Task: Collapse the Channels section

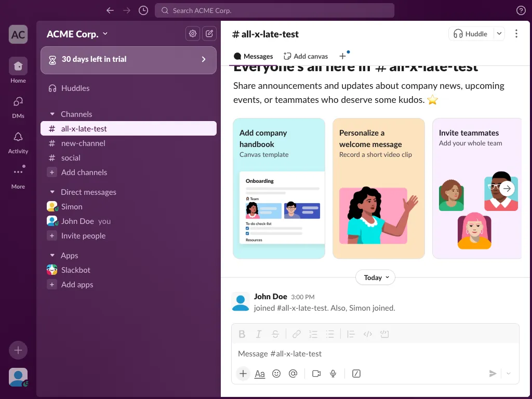Action: coord(52,114)
